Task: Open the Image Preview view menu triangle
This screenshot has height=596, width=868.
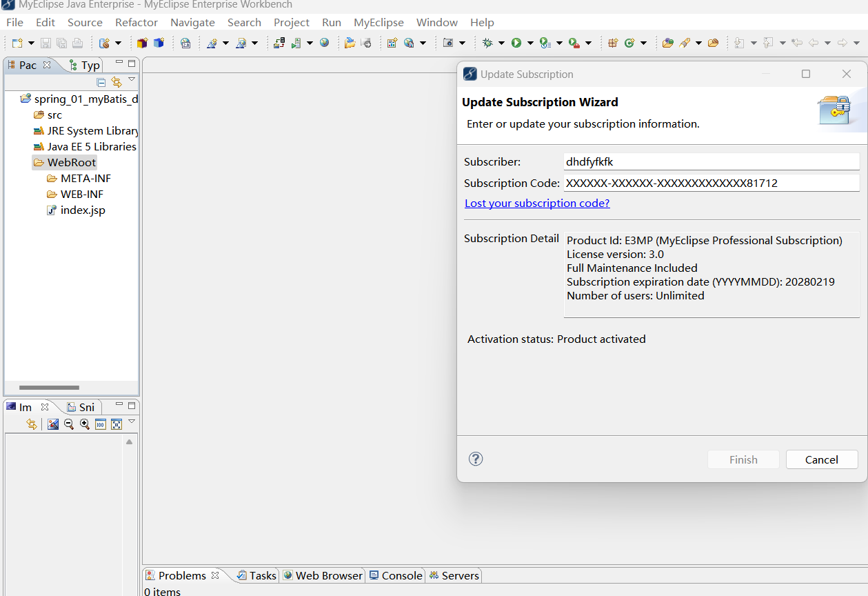Action: click(132, 421)
